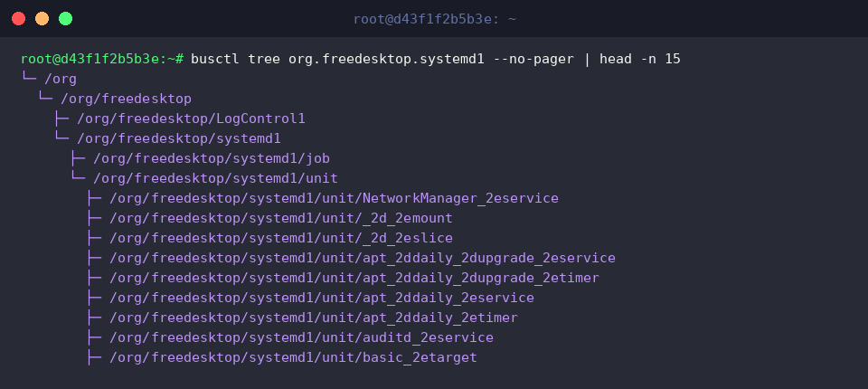
Task: Click the path ending in systemd1/unit
Action: click(x=215, y=178)
